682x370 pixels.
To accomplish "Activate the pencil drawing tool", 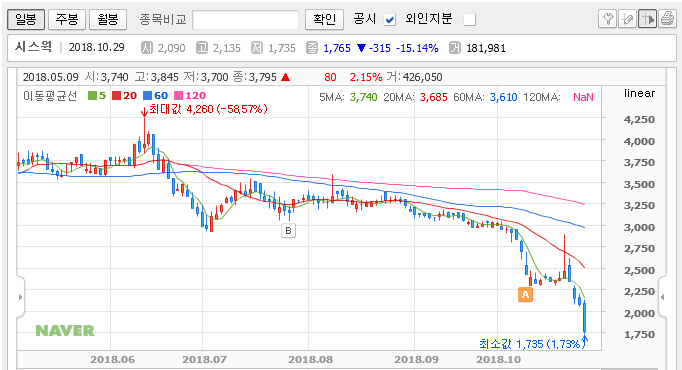I will (x=627, y=19).
